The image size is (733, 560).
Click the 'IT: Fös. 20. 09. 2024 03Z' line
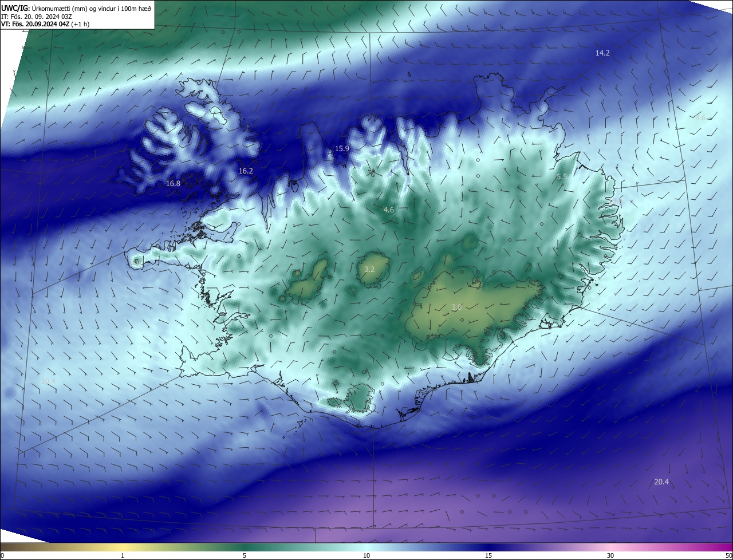pos(37,16)
